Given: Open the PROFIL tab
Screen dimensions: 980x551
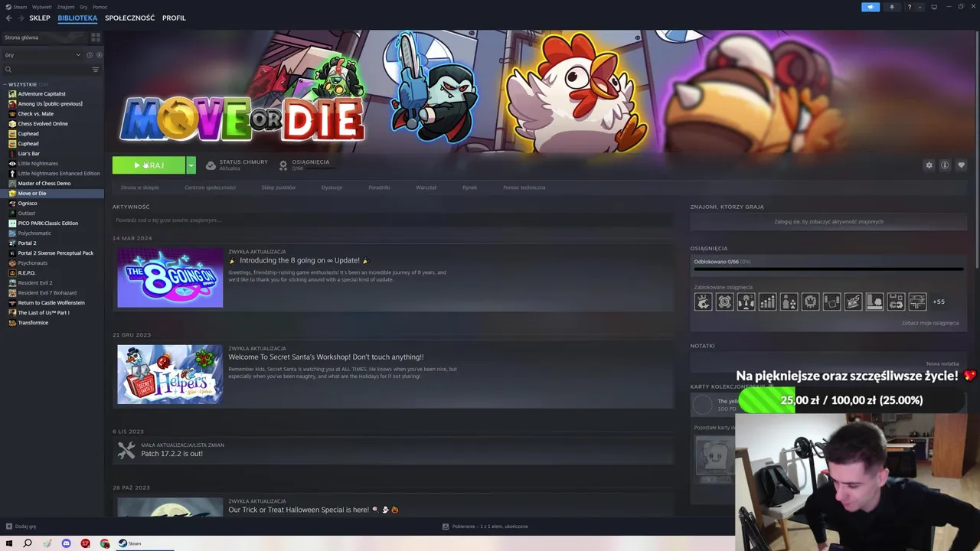Looking at the screenshot, I should [x=174, y=18].
